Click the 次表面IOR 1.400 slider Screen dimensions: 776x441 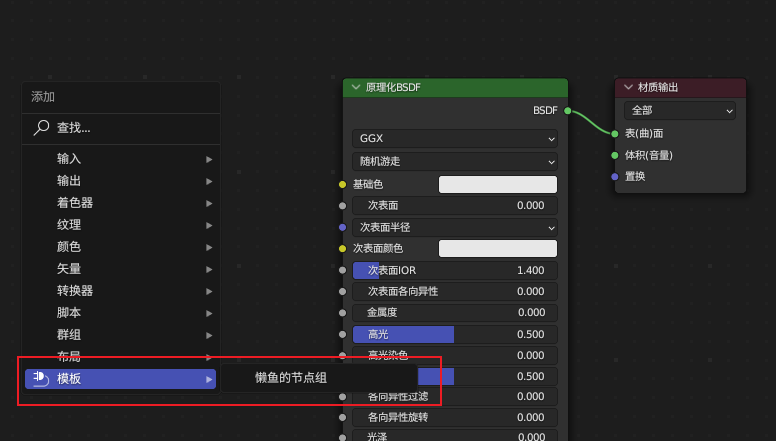455,271
